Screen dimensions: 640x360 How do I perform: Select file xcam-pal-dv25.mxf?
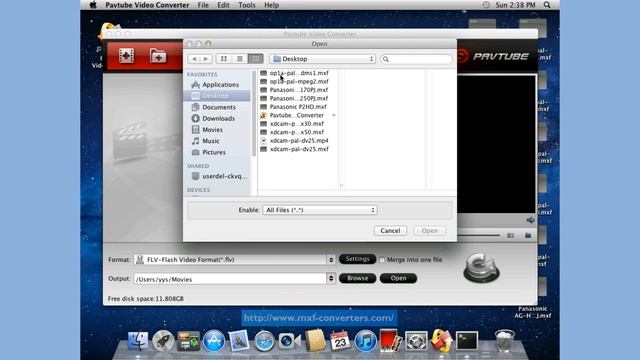coord(298,149)
